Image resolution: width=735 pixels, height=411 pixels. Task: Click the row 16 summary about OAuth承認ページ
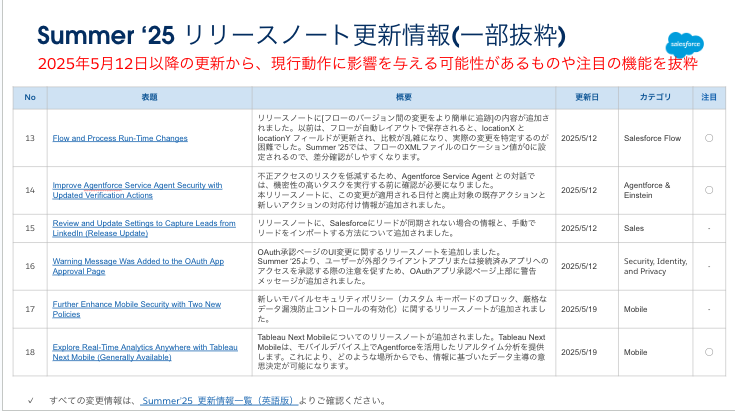(403, 266)
